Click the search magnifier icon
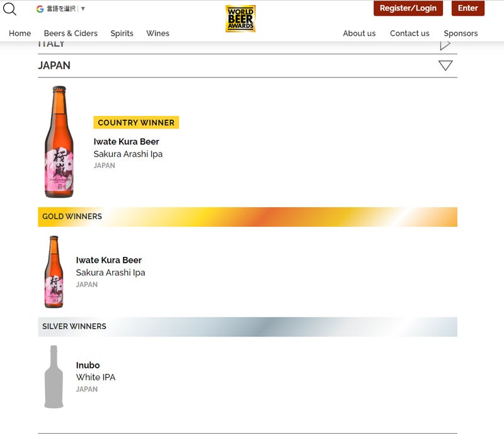The width and height of the screenshot is (504, 434). click(9, 9)
